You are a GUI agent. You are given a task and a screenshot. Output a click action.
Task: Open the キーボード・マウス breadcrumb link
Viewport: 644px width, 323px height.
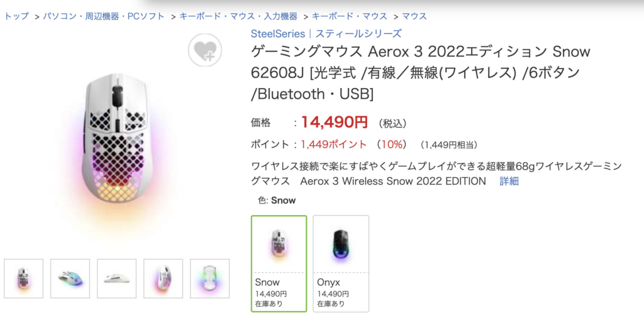[x=349, y=16]
